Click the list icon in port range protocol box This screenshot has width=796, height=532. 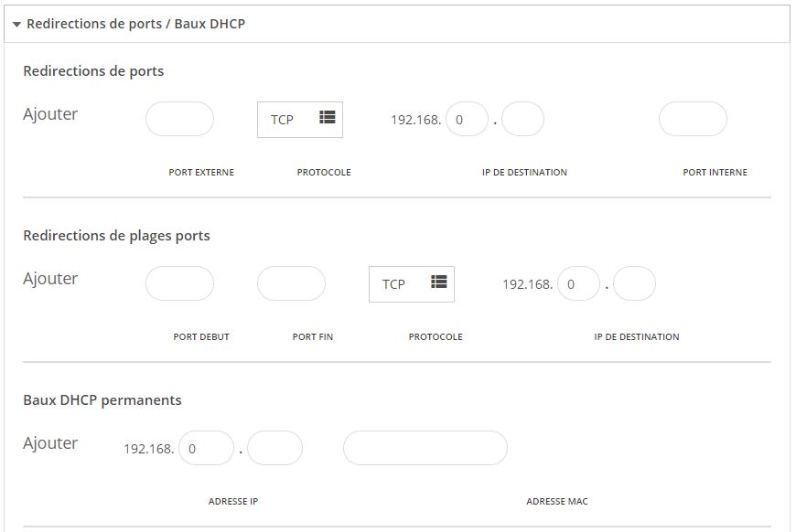click(x=438, y=282)
